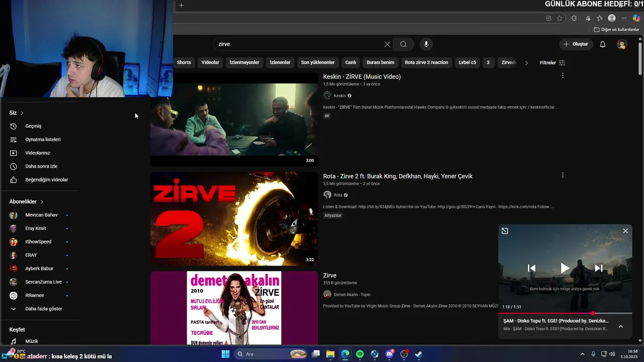Select the Lvbel c5 filter chip
Screen dimensions: 644x362
(x=467, y=62)
